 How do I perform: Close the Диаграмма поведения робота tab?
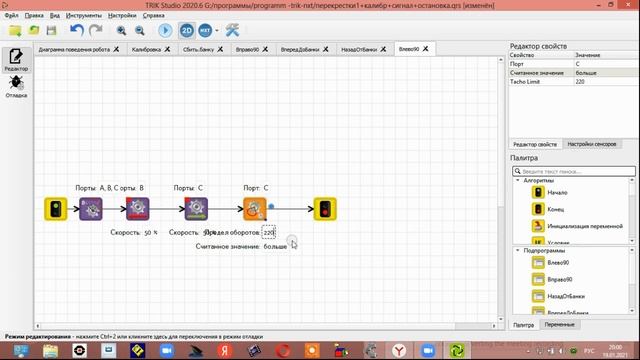pos(116,49)
